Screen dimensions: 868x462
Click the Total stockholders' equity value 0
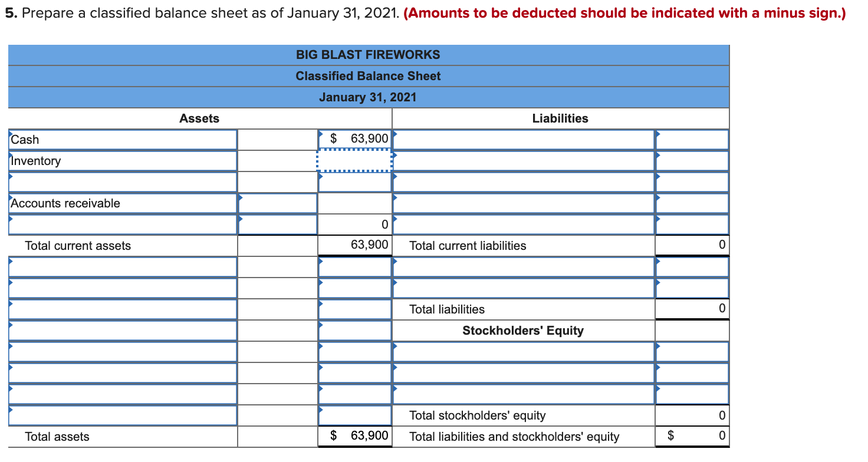[722, 415]
